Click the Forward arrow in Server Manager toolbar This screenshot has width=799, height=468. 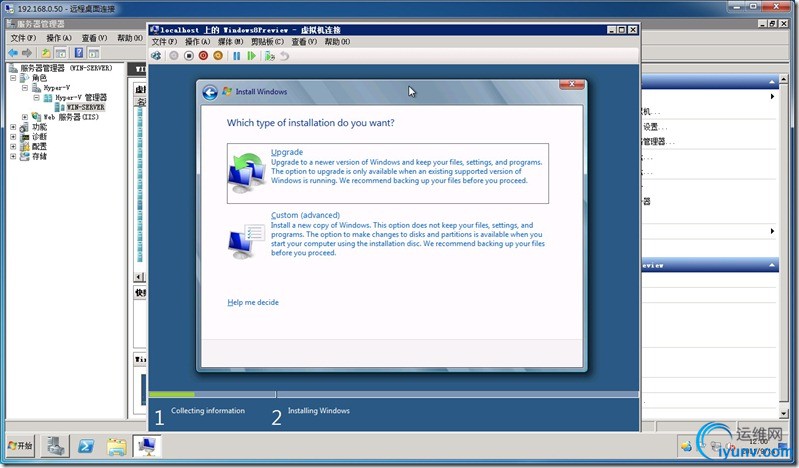27,53
